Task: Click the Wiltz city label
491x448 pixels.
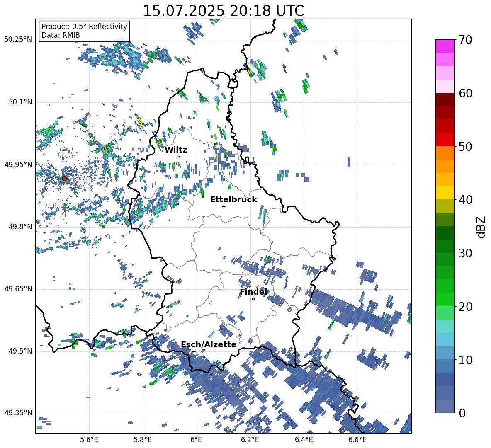Action: coord(176,150)
